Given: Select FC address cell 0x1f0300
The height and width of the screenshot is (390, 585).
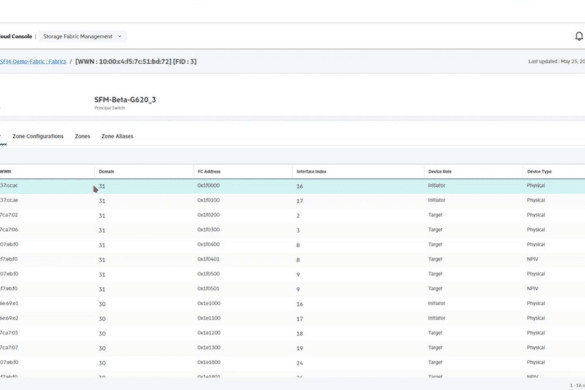Looking at the screenshot, I should (209, 230).
